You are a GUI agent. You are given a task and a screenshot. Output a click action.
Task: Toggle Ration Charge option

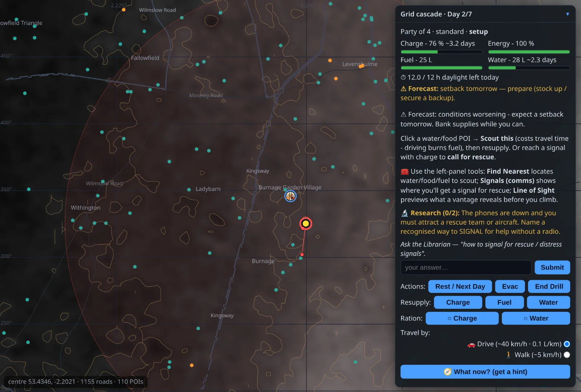(462, 318)
